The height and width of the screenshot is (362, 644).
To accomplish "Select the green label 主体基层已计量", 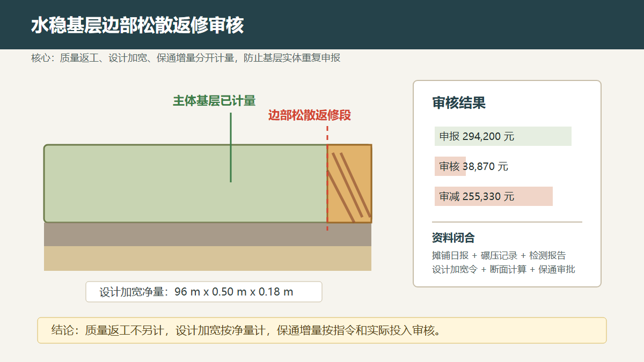I will click(x=214, y=101).
